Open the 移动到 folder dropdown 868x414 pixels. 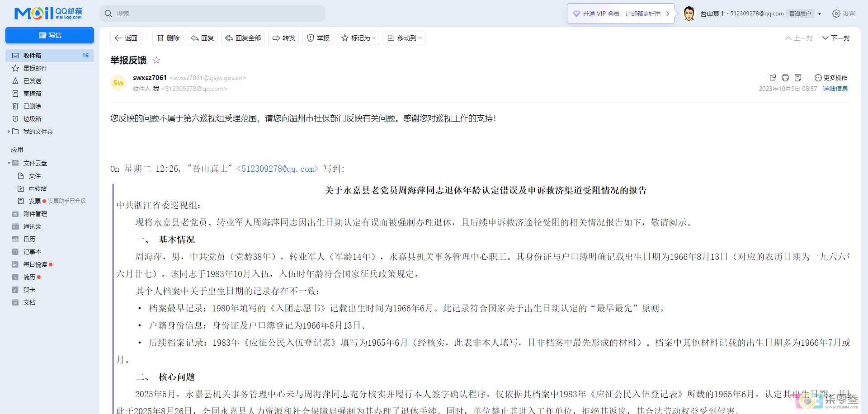pos(404,38)
